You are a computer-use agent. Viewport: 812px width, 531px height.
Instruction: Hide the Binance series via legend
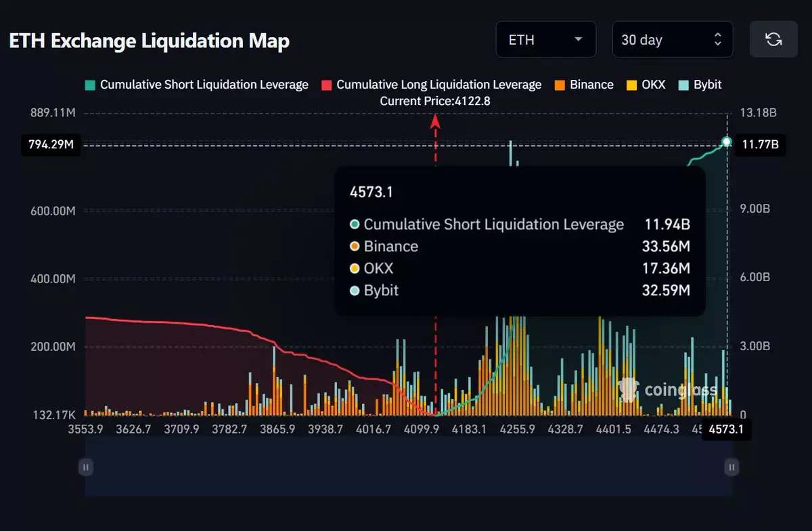pyautogui.click(x=584, y=85)
